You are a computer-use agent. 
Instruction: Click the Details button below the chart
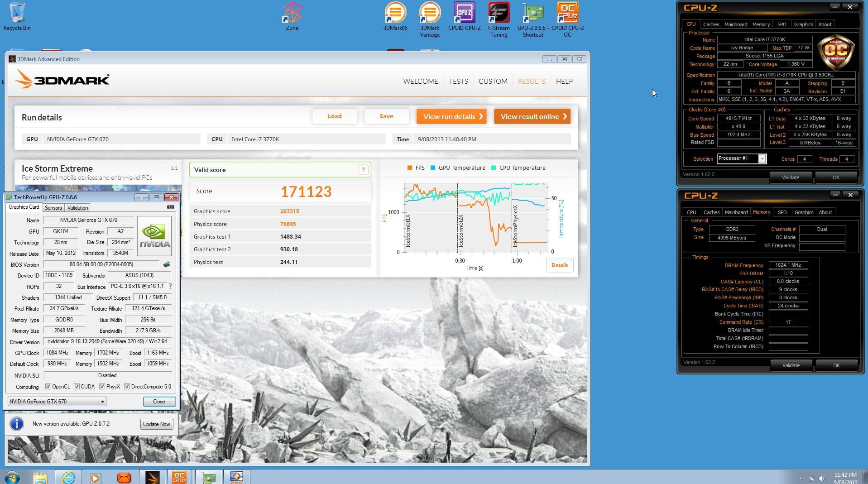[560, 265]
